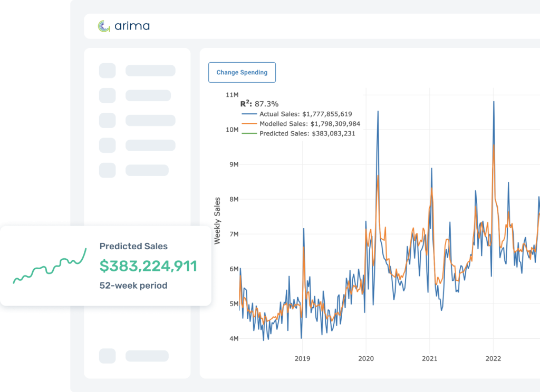The height and width of the screenshot is (392, 540).
Task: Click the Change Spending button
Action: point(242,72)
